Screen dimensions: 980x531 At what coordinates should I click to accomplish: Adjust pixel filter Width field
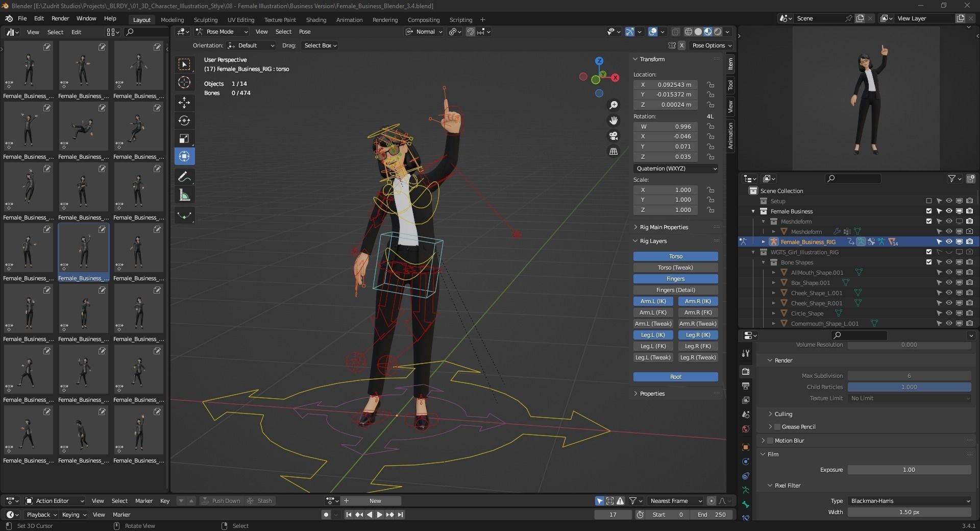910,512
